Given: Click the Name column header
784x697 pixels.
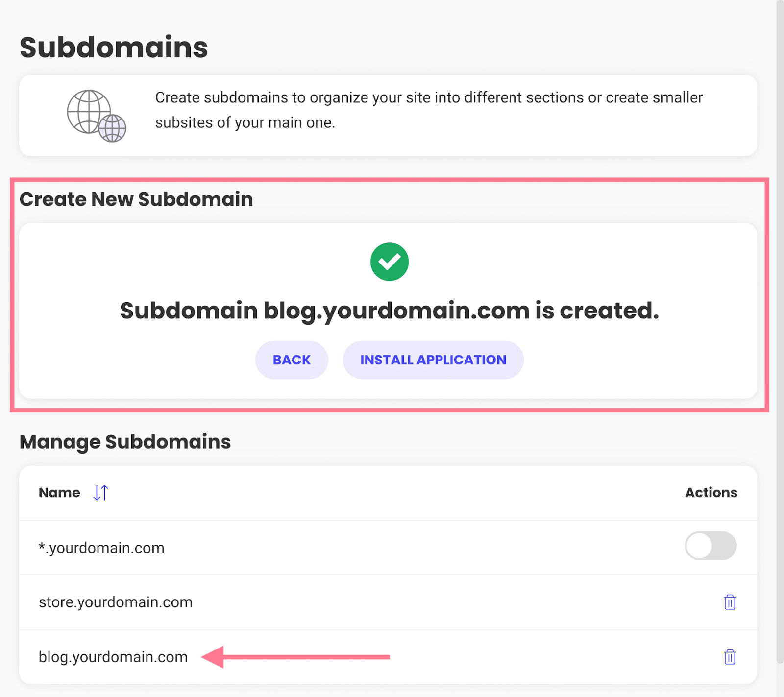Looking at the screenshot, I should pyautogui.click(x=59, y=493).
